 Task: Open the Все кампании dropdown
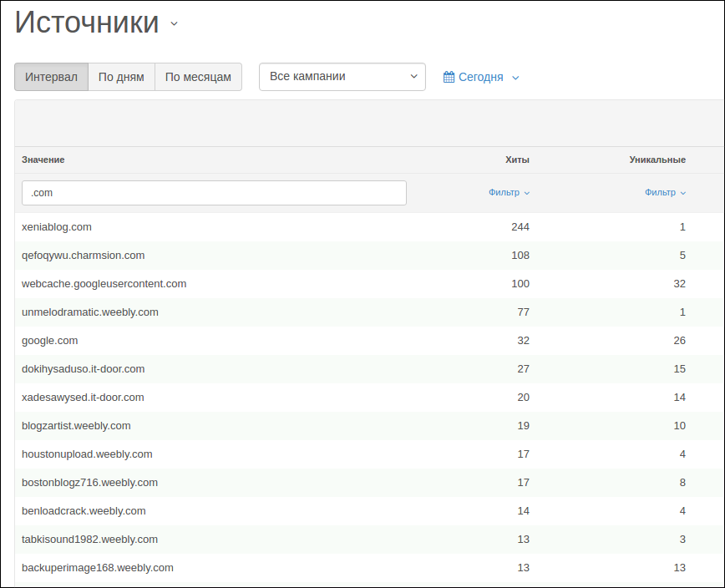pyautogui.click(x=342, y=77)
